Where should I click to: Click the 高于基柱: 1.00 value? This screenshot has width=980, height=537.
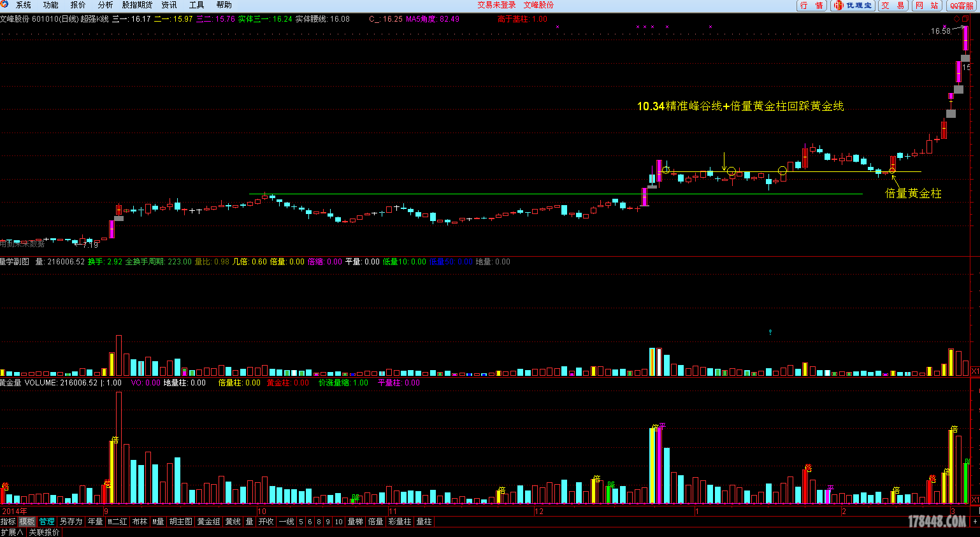click(x=522, y=19)
